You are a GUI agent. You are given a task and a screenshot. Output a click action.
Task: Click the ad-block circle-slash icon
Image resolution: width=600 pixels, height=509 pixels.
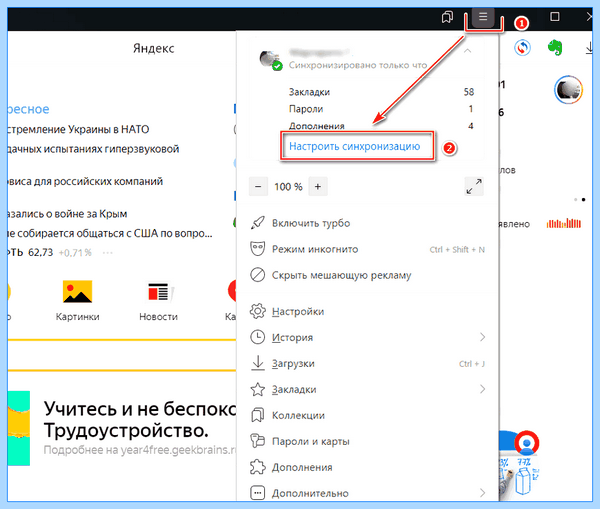point(258,275)
